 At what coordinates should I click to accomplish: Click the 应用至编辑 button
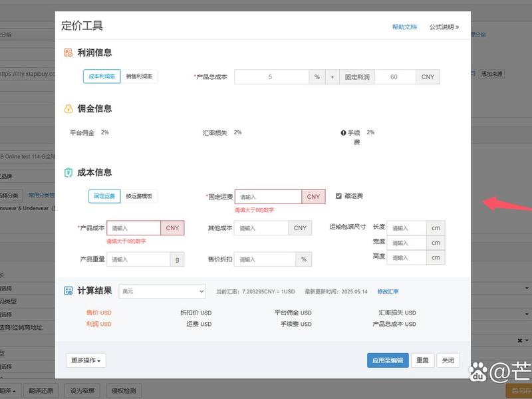(x=388, y=360)
